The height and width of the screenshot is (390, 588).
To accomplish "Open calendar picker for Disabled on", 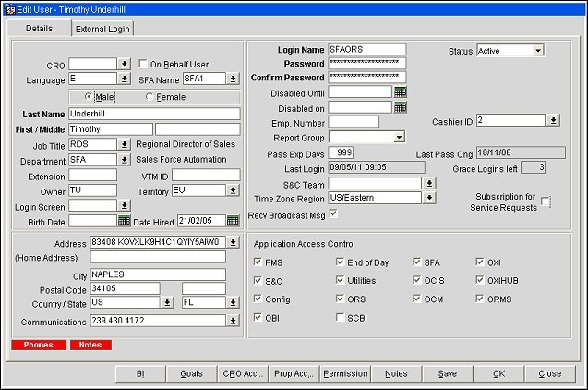I will click(401, 107).
